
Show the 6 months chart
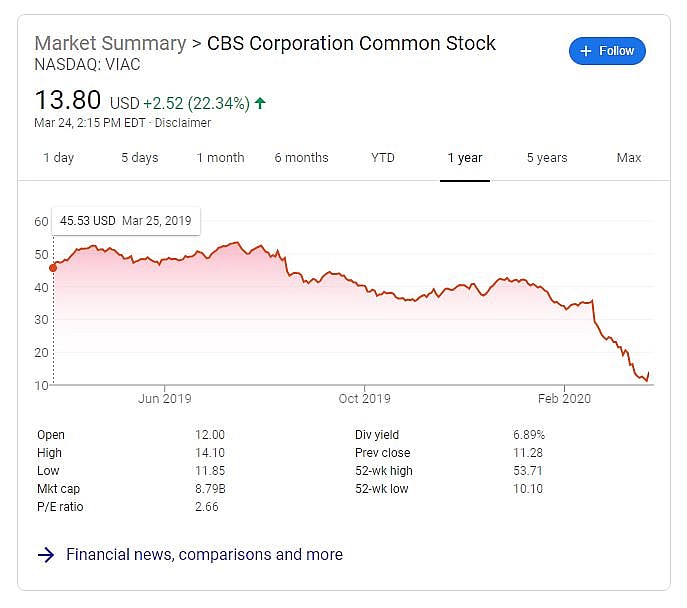[x=301, y=158]
